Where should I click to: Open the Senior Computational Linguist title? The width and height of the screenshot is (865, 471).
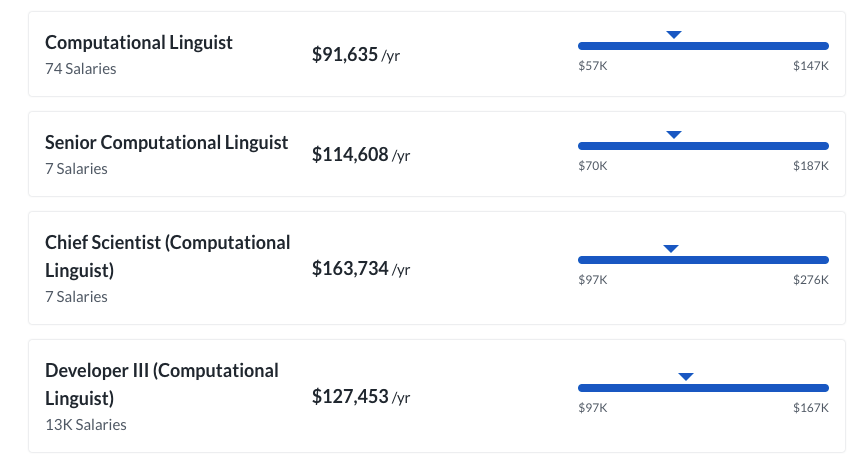(x=166, y=143)
